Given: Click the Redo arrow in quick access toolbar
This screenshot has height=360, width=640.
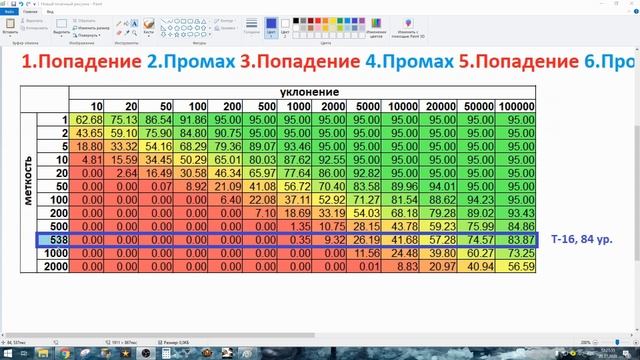Looking at the screenshot, I should (28, 4).
